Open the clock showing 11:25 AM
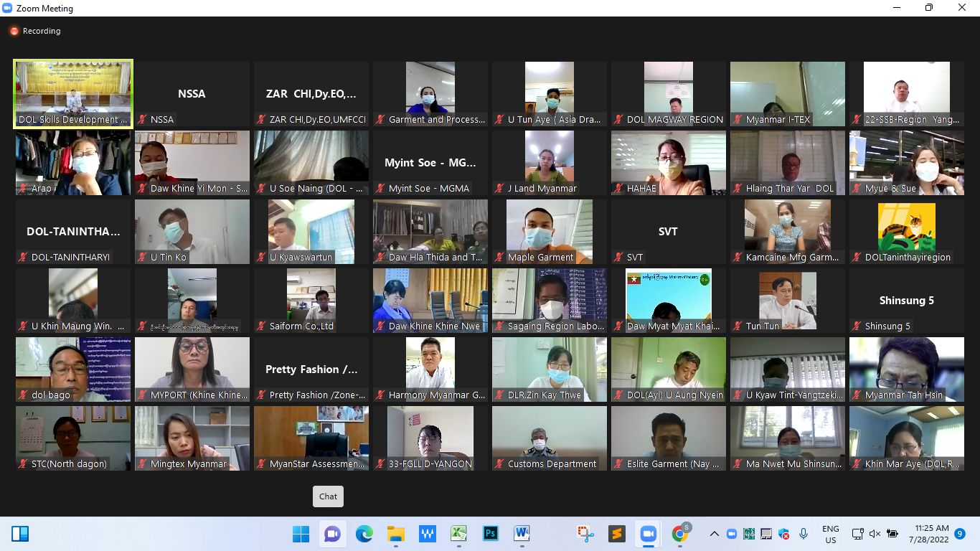 point(928,534)
